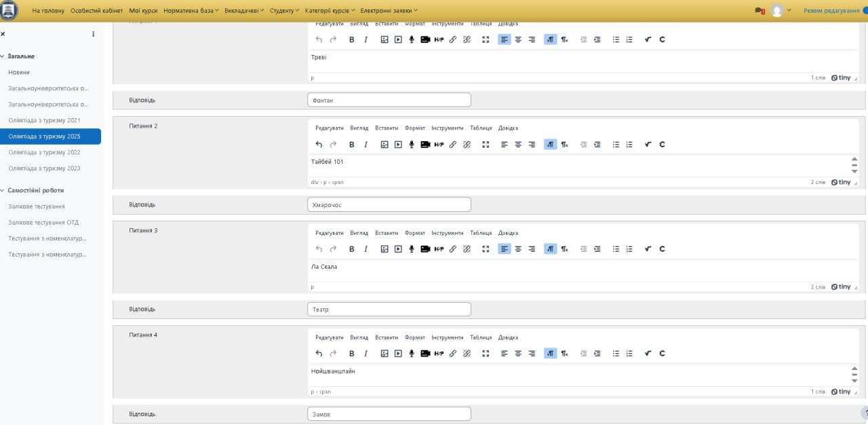
Task: Open Вставити menu in Питання 2 editor
Action: coord(387,128)
